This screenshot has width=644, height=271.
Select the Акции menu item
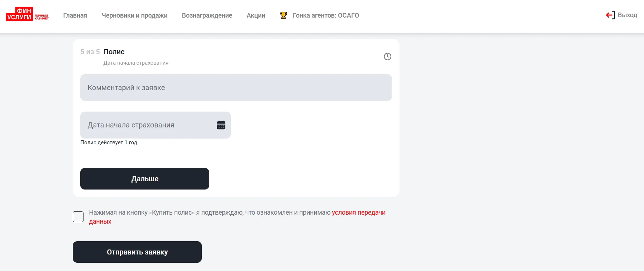tap(256, 15)
